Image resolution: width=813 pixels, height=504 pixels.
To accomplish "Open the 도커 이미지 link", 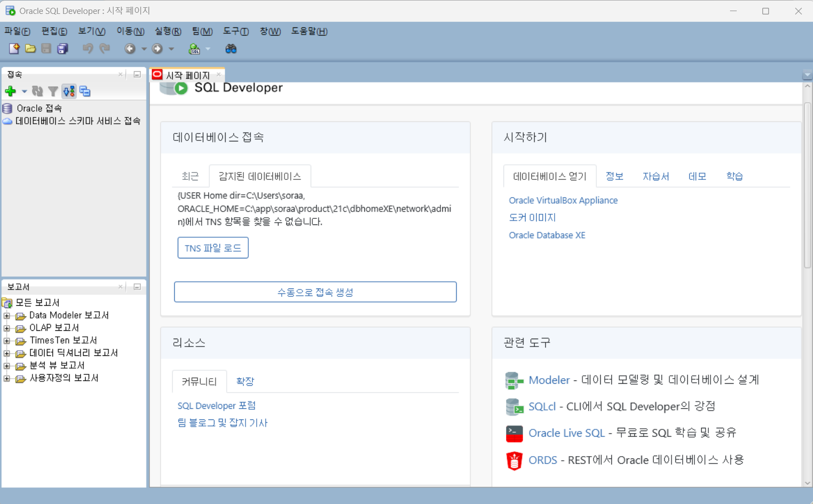I will tap(532, 218).
